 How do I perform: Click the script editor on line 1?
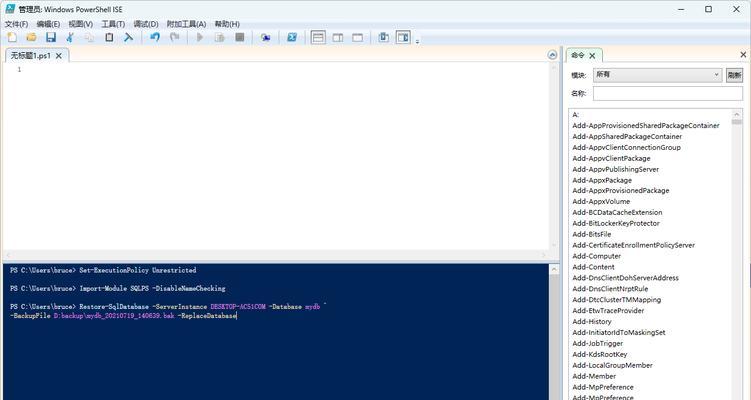coord(287,70)
